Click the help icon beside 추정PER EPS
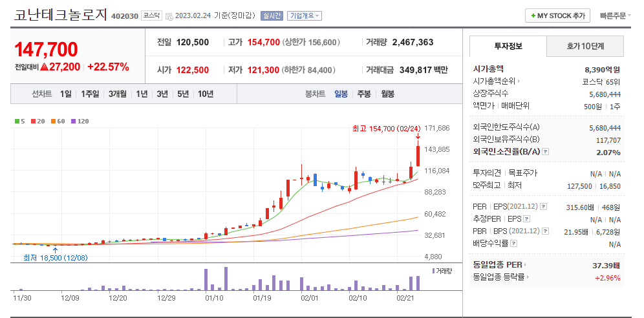This screenshot has width=644, height=318. click(527, 219)
